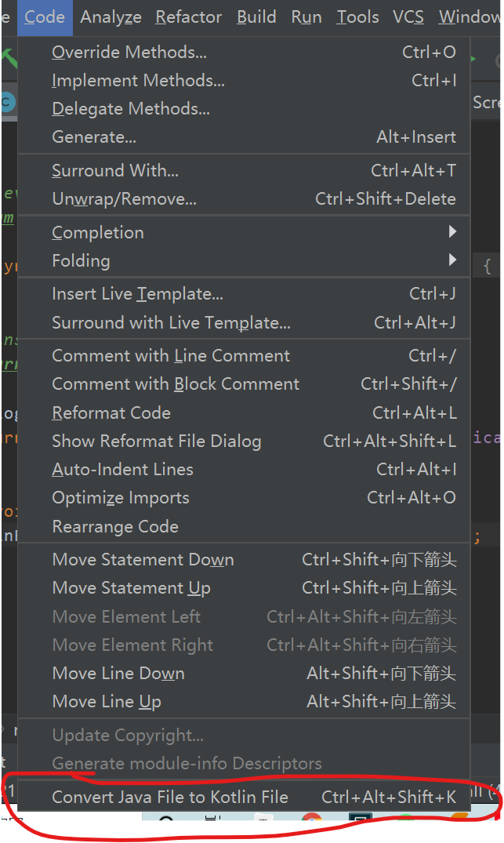Click Rearrange Code entry
This screenshot has height=843, width=504.
point(115,527)
